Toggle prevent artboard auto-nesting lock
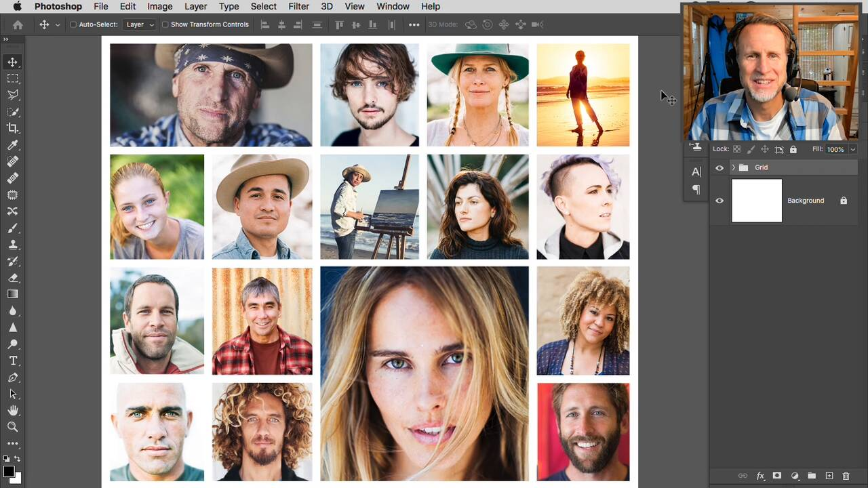This screenshot has width=868, height=488. 779,149
